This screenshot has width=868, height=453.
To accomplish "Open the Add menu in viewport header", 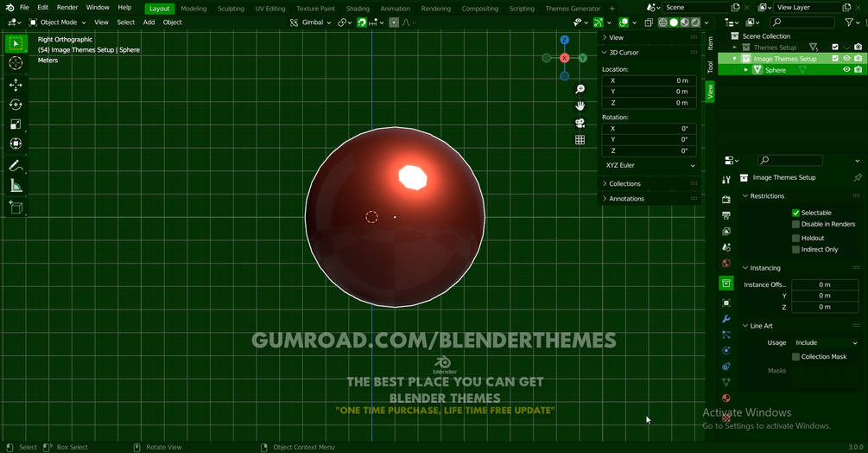I will (x=149, y=22).
